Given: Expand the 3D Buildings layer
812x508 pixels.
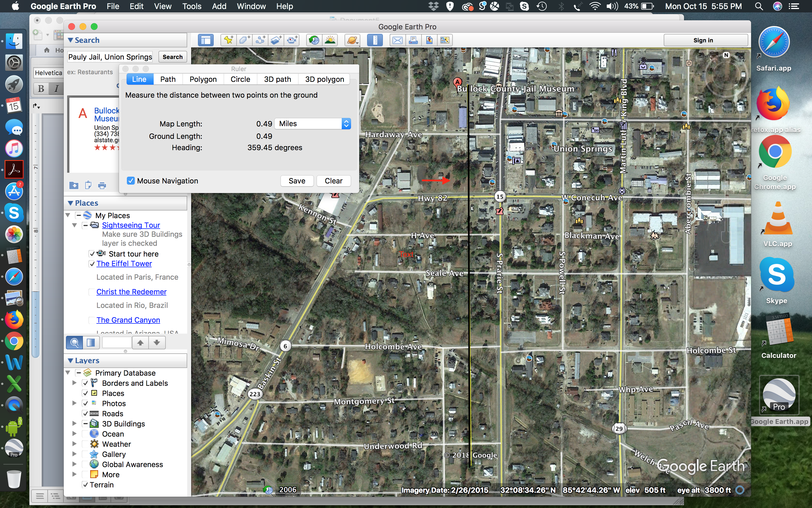Looking at the screenshot, I should click(74, 424).
